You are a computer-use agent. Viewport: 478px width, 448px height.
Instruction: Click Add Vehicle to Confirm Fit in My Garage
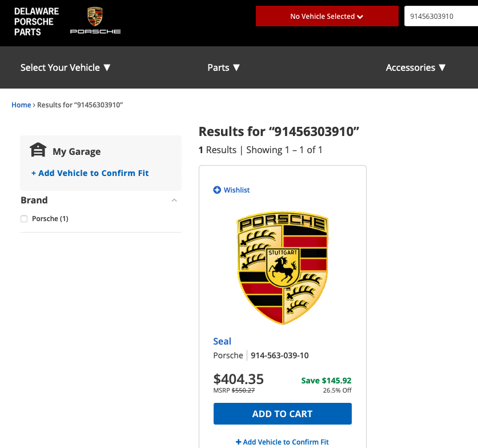coord(90,173)
